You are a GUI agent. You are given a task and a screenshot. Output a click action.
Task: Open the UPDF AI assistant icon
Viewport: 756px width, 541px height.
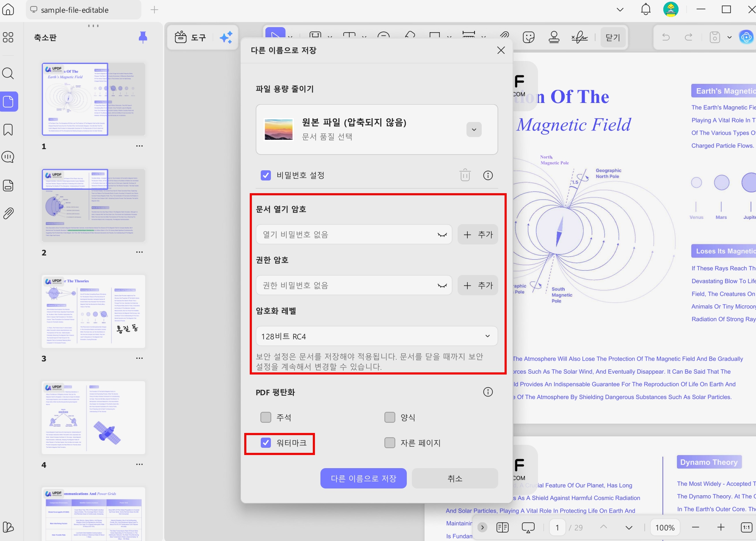click(746, 37)
